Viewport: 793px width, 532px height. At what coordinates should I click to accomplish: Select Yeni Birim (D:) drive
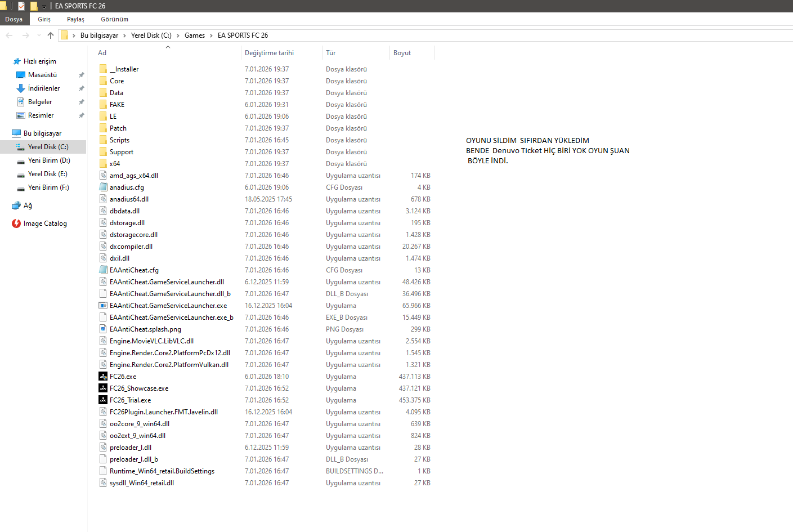pyautogui.click(x=49, y=160)
